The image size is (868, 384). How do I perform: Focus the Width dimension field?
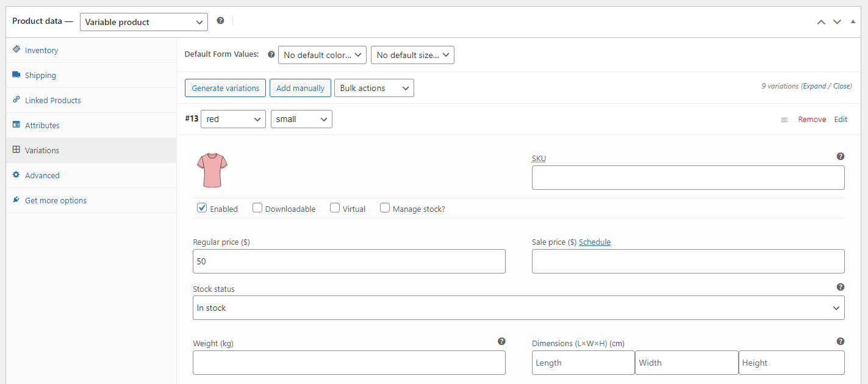coord(687,363)
